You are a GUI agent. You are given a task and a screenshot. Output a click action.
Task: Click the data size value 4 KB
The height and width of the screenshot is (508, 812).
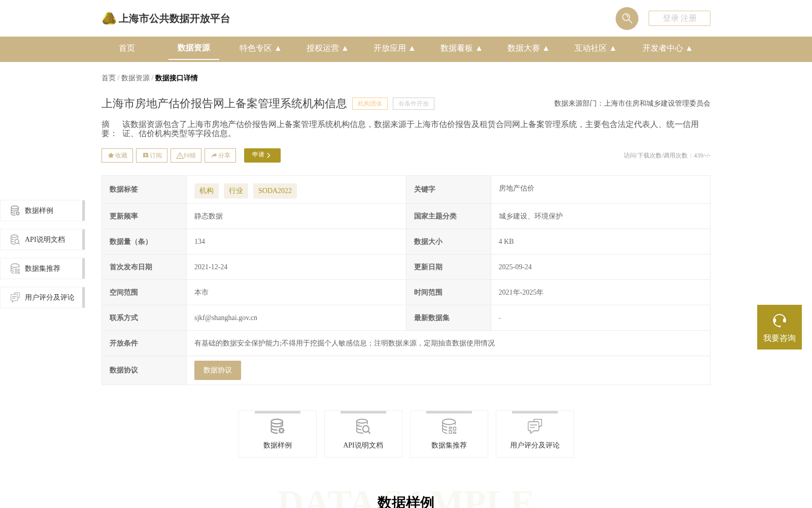pos(506,242)
